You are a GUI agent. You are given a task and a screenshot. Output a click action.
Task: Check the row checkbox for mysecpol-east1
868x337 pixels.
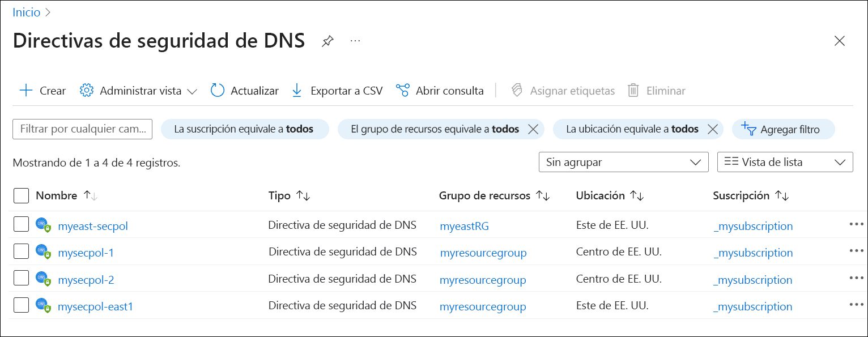21,305
